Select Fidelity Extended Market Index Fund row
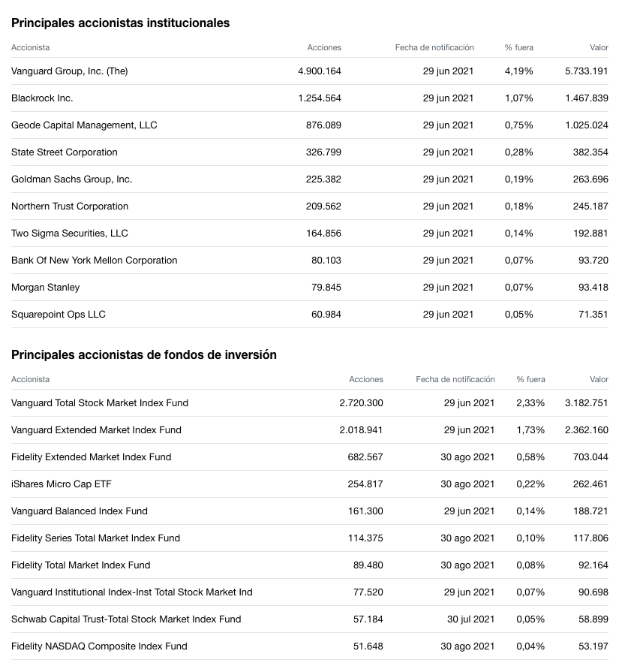The width and height of the screenshot is (628, 672). tap(310, 457)
